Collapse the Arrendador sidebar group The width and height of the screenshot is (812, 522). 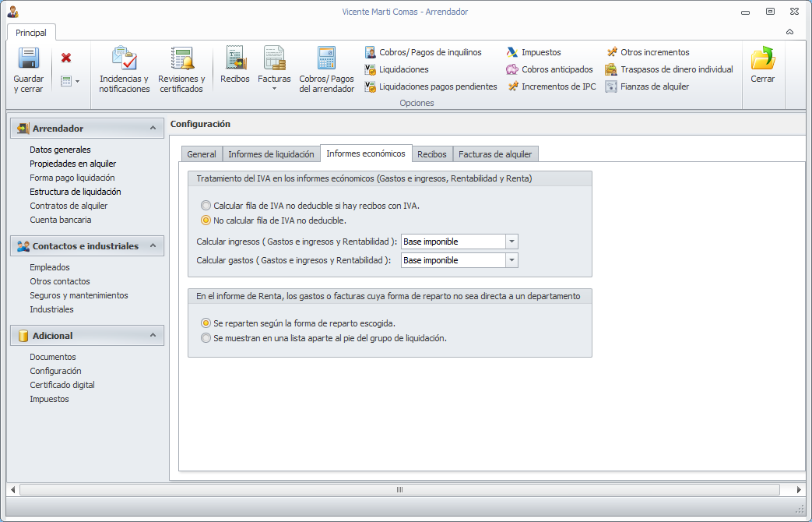point(153,128)
